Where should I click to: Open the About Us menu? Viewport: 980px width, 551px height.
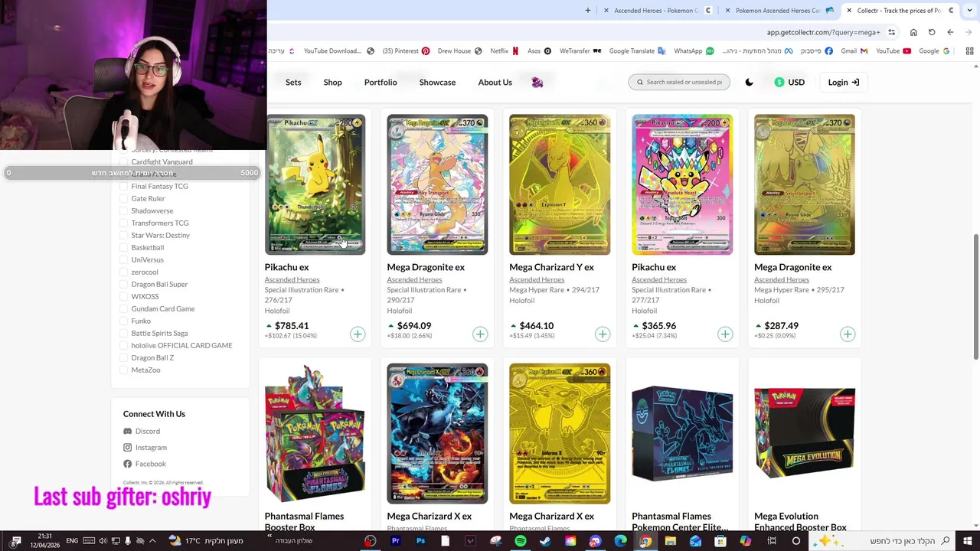pyautogui.click(x=495, y=83)
